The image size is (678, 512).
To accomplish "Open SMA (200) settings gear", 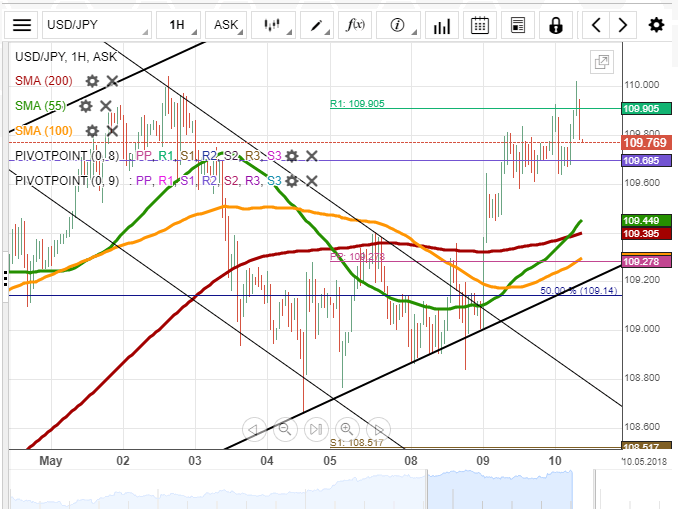I will point(92,80).
